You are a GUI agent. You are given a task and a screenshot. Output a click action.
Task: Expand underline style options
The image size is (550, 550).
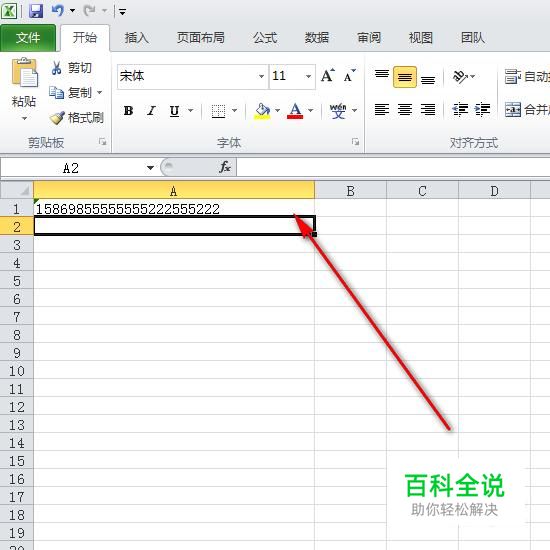[190, 111]
